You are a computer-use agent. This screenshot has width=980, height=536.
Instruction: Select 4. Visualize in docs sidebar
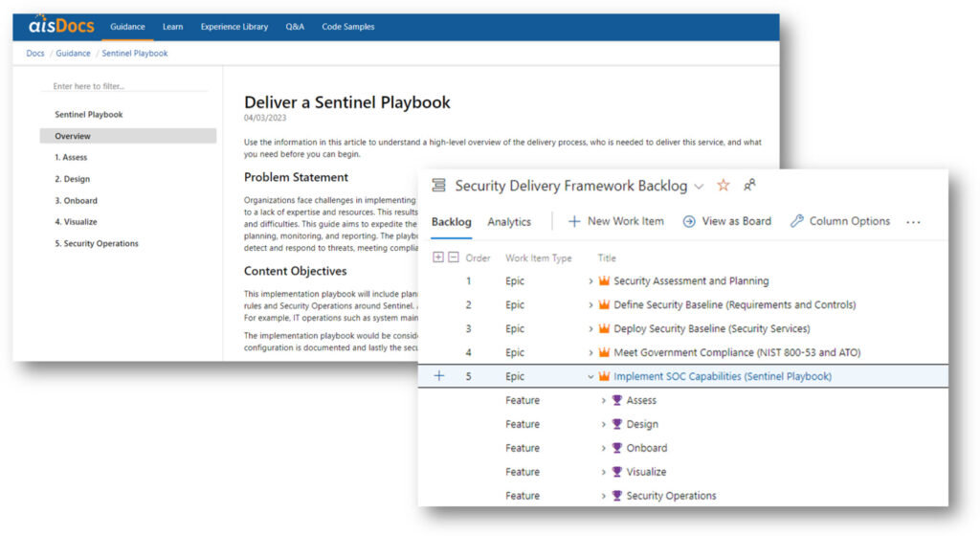76,222
